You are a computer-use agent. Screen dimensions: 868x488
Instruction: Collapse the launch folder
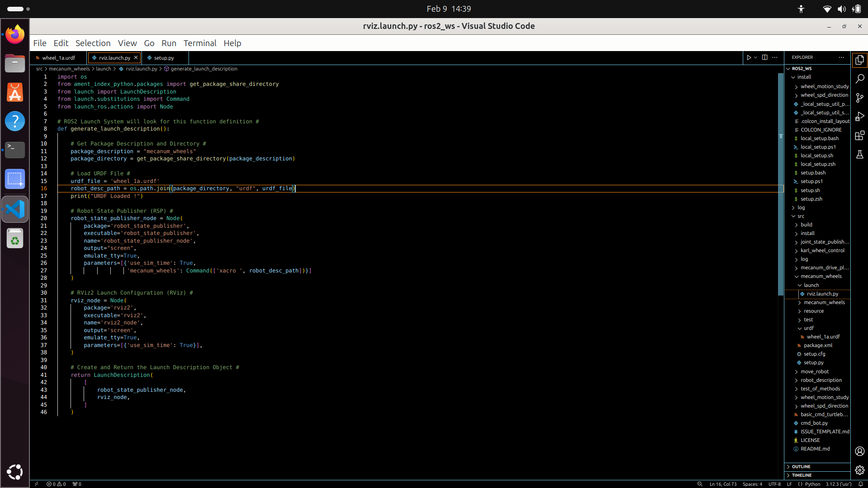(817, 285)
